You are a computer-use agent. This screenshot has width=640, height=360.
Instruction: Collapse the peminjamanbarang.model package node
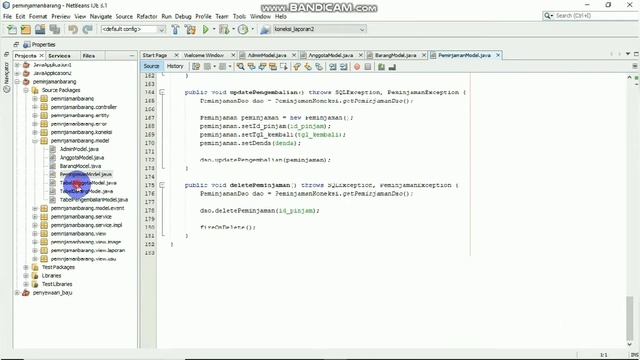(35, 141)
